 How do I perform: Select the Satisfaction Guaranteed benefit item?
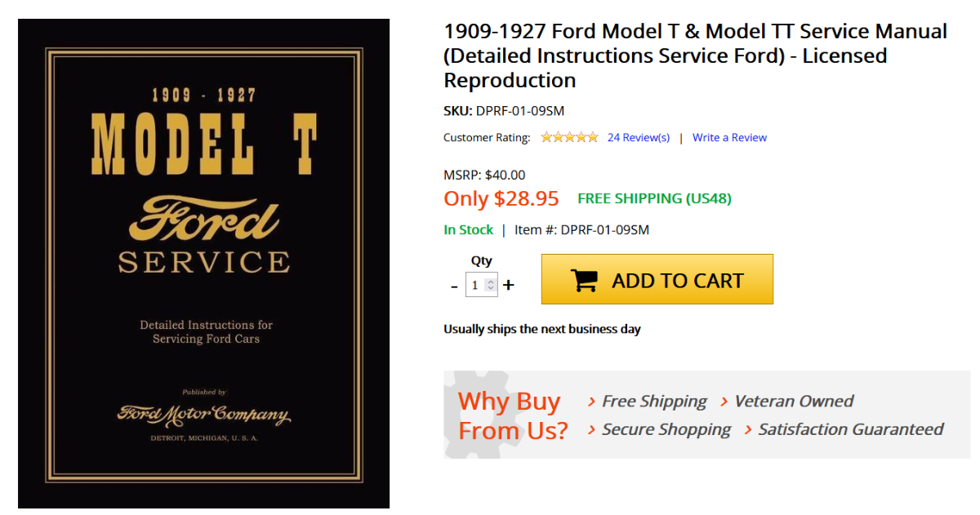coord(850,429)
